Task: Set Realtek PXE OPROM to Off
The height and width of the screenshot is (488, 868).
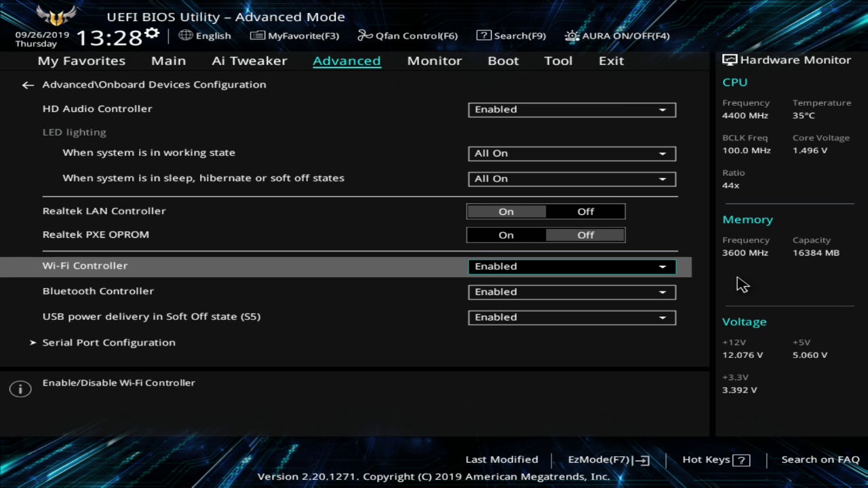Action: [585, 235]
